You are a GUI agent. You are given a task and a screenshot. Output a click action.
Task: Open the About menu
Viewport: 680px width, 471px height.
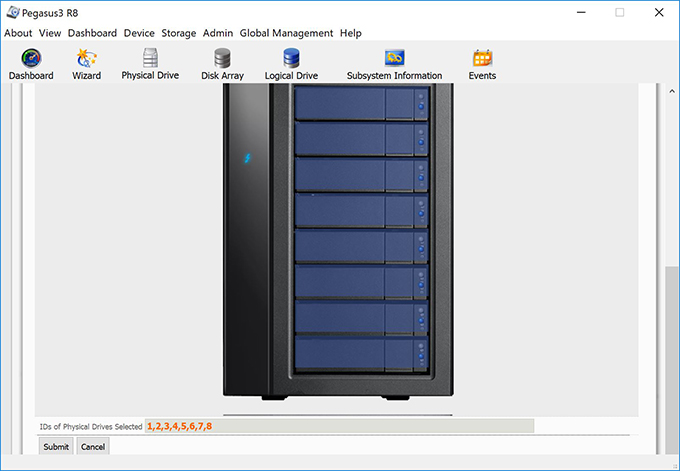pos(18,33)
